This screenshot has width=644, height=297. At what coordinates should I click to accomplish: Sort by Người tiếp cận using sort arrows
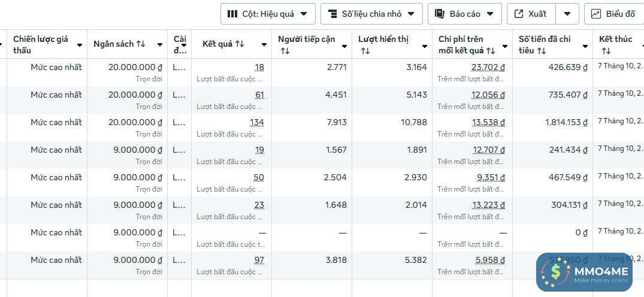coord(285,51)
